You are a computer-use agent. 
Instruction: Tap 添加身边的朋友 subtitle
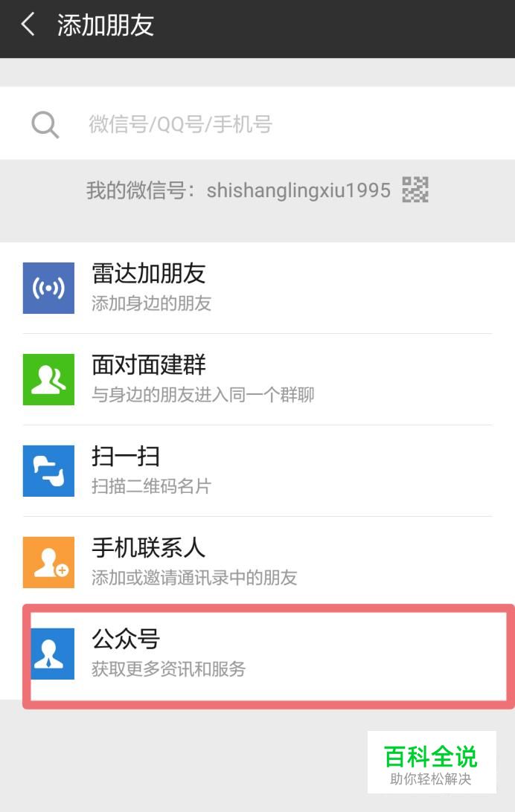coord(151,303)
